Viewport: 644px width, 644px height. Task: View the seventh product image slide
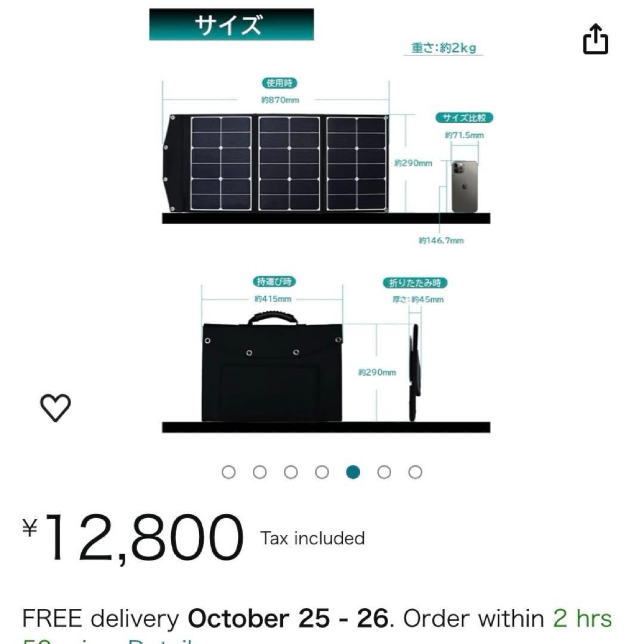point(414,472)
